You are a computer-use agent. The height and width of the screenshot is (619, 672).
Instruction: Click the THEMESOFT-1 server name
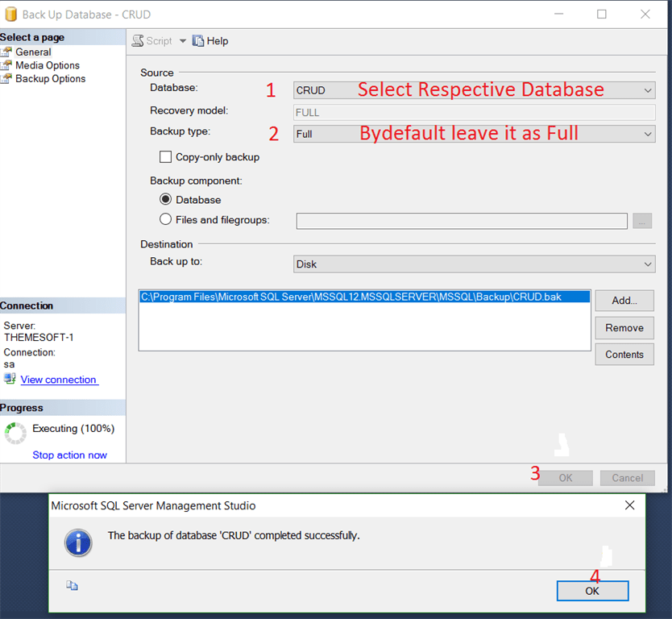click(x=39, y=338)
